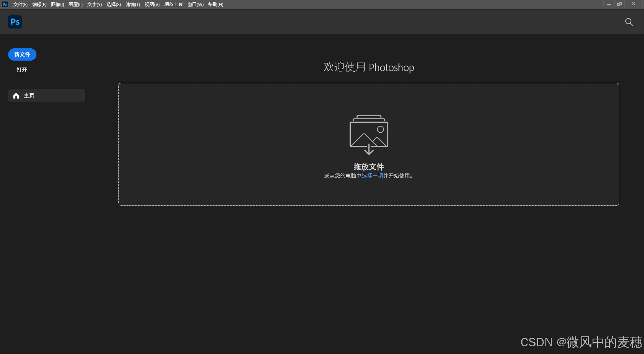Screen dimensions: 644x354
Task: Close the Photoshop window
Action: coord(634,4)
